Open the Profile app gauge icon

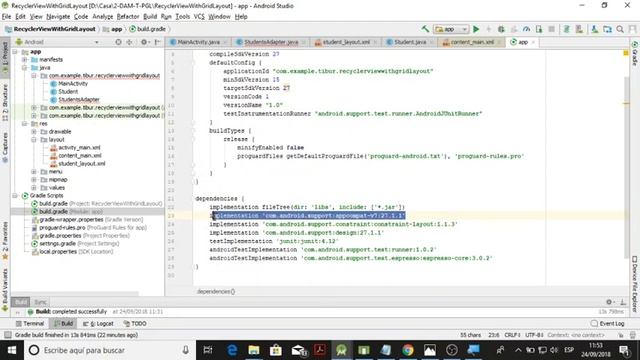pyautogui.click(x=527, y=29)
